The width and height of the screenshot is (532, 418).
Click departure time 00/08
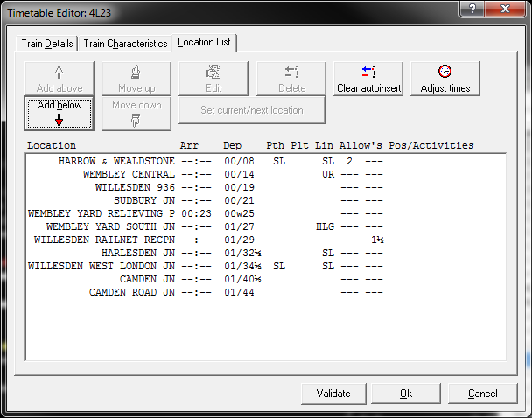[239, 161]
